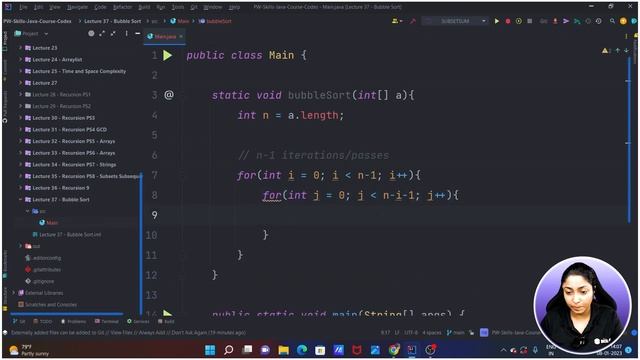Expand the Lecture 27 folder
The height and width of the screenshot is (360, 640).
tap(20, 83)
